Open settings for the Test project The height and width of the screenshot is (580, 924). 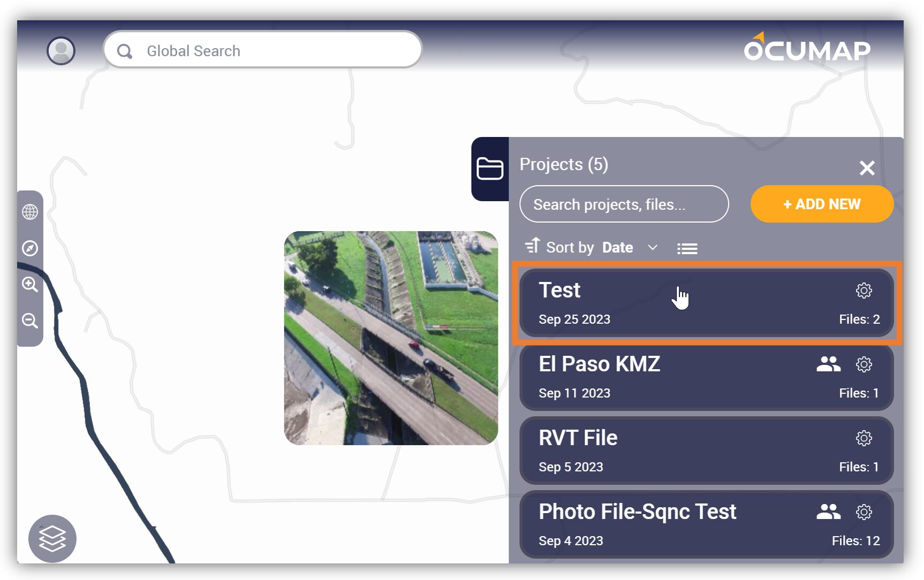(864, 291)
